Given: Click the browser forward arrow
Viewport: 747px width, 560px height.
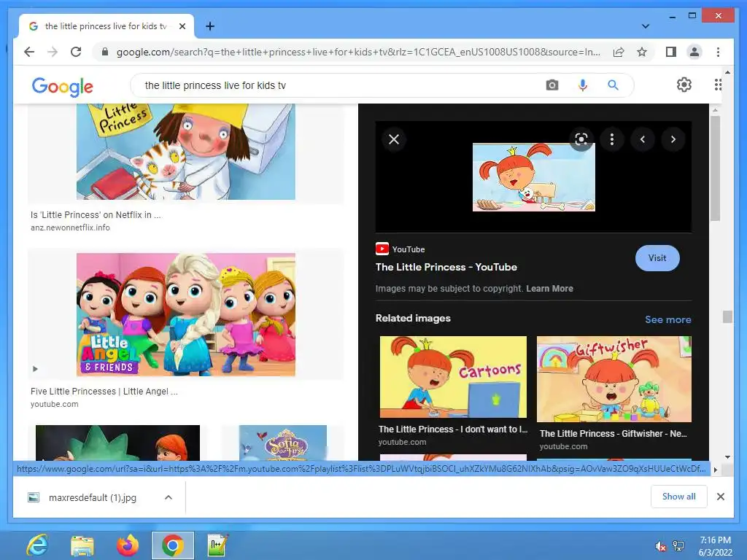Looking at the screenshot, I should (x=53, y=52).
